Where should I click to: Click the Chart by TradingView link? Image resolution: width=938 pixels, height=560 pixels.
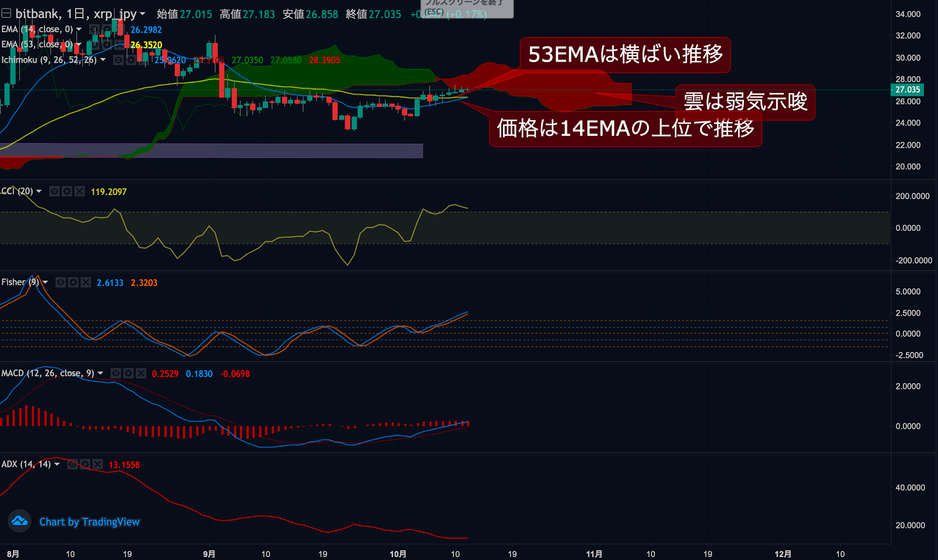pos(89,522)
